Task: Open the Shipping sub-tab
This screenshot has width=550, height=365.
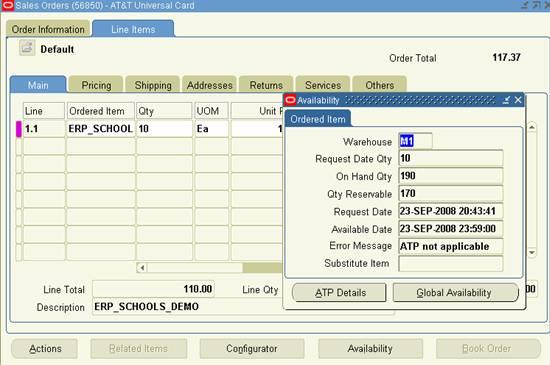Action: (153, 85)
